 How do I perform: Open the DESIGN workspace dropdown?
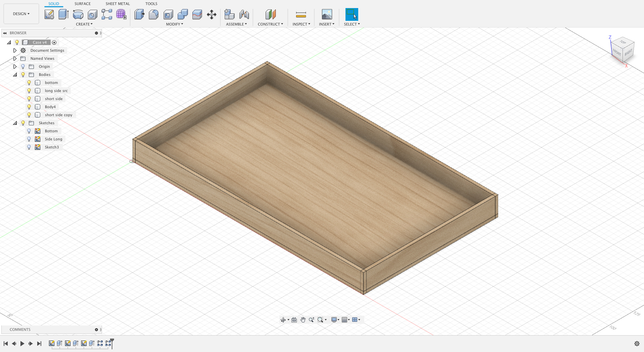tap(21, 14)
